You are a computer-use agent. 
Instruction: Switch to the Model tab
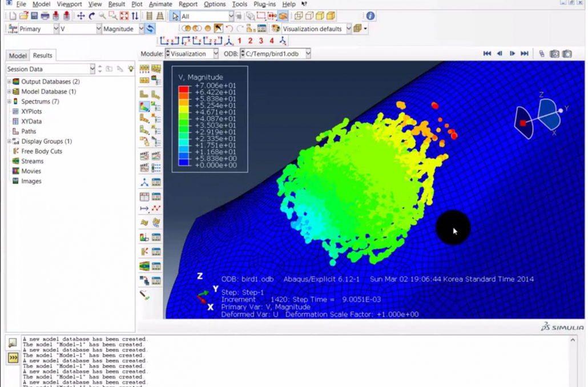point(17,55)
